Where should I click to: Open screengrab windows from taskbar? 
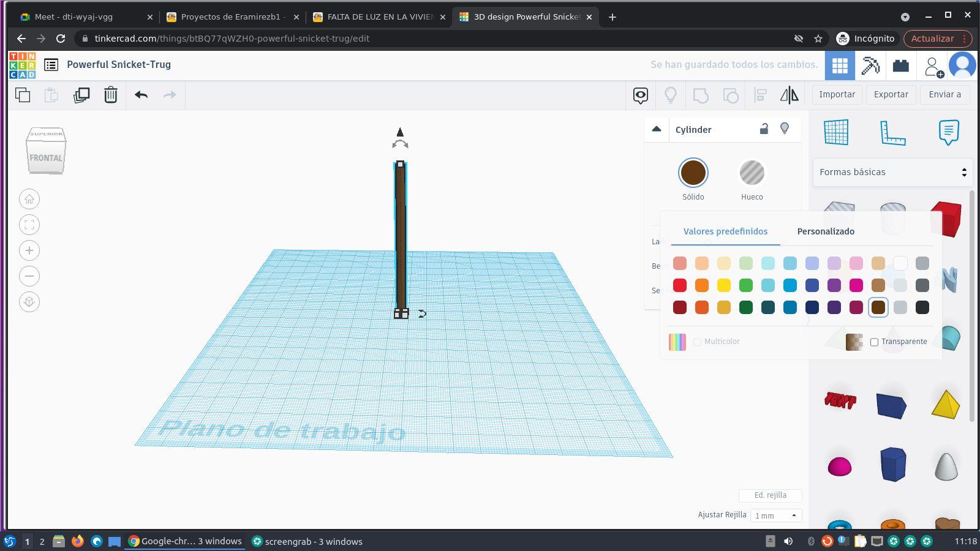coord(307,541)
